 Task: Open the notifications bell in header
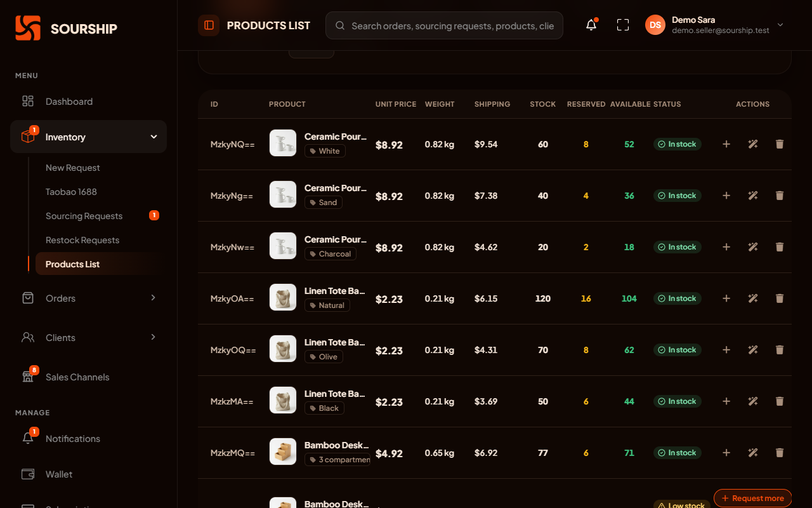pyautogui.click(x=591, y=25)
